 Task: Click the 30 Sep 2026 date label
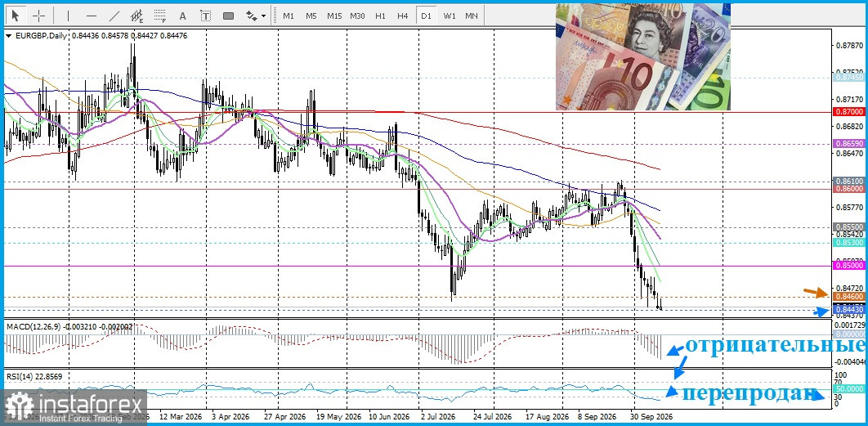[651, 416]
